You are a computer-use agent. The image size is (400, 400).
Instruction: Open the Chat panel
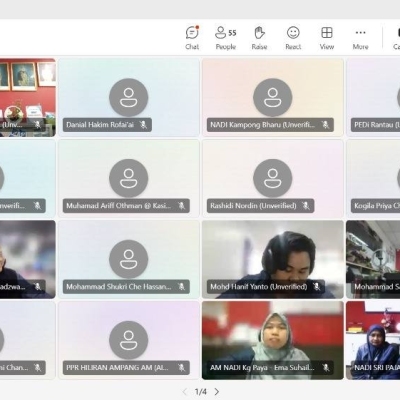coord(192,38)
